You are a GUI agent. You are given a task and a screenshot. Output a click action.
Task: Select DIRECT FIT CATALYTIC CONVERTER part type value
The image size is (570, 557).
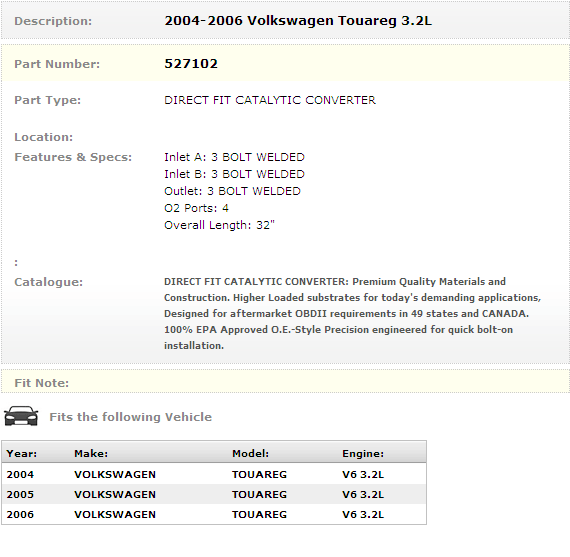coord(270,100)
